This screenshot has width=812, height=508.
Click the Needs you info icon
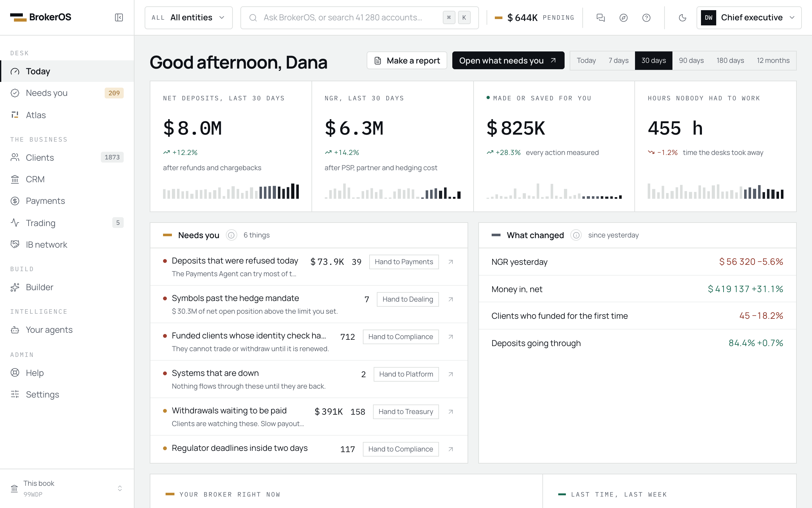(x=231, y=235)
